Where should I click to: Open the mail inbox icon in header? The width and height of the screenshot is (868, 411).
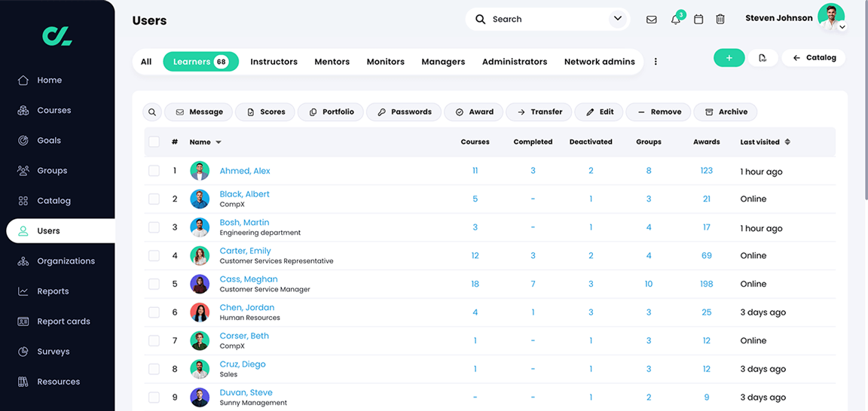coord(652,20)
